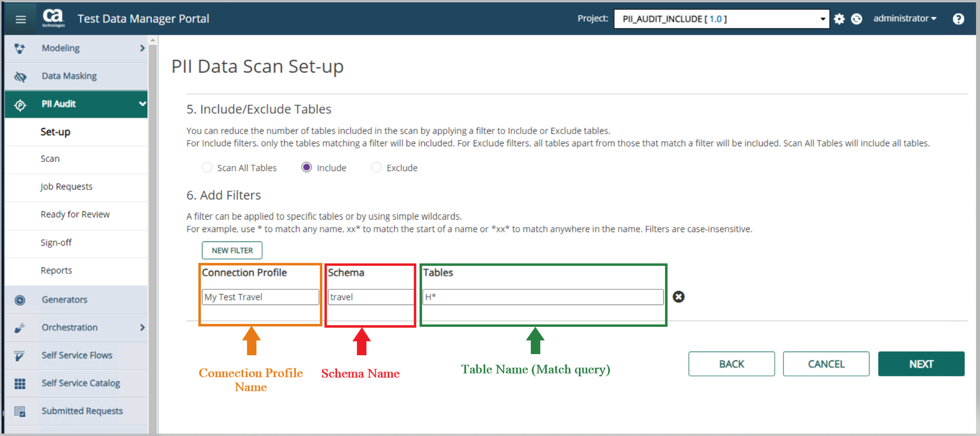The width and height of the screenshot is (980, 436).
Task: Expand the Modeling menu chevron
Action: [142, 48]
